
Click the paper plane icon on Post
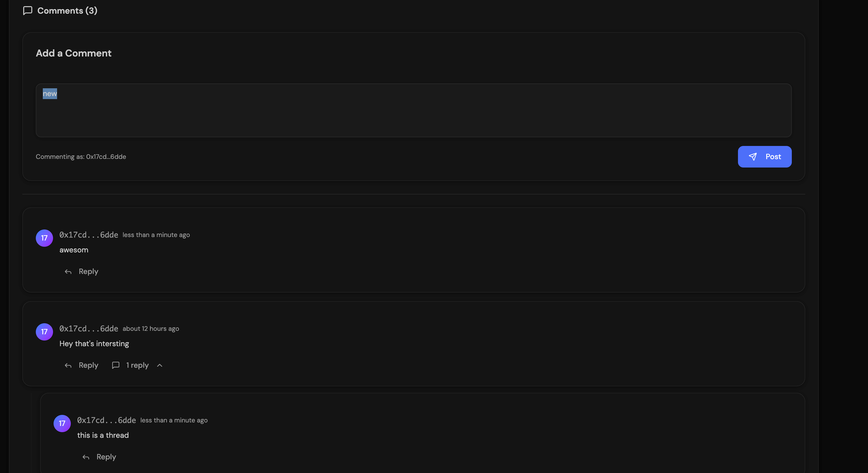753,157
